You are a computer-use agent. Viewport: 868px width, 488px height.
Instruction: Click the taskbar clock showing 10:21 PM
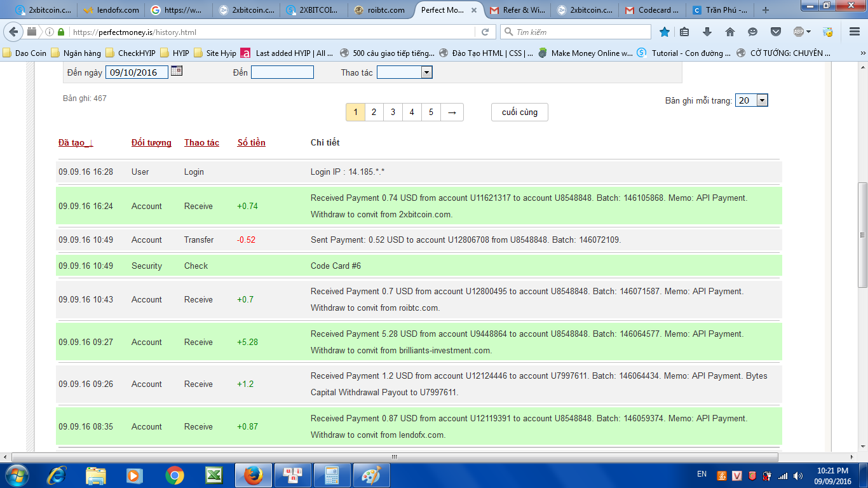pyautogui.click(x=834, y=475)
